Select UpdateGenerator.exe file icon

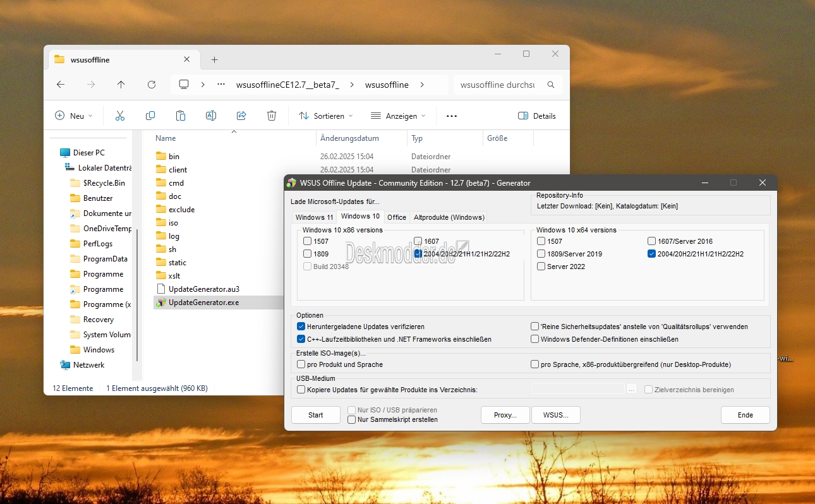160,302
